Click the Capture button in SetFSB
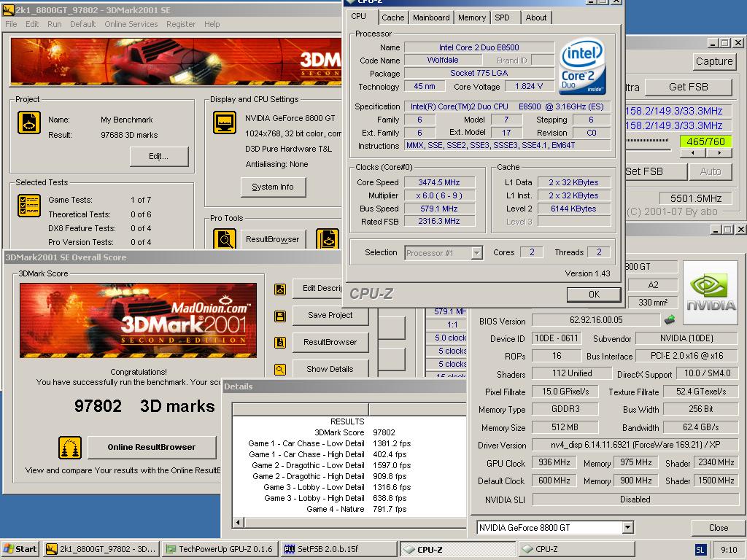 (x=713, y=61)
